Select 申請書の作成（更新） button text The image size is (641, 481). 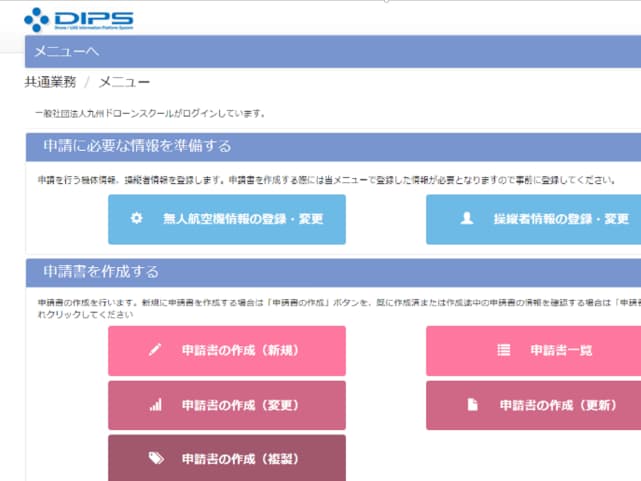click(559, 405)
